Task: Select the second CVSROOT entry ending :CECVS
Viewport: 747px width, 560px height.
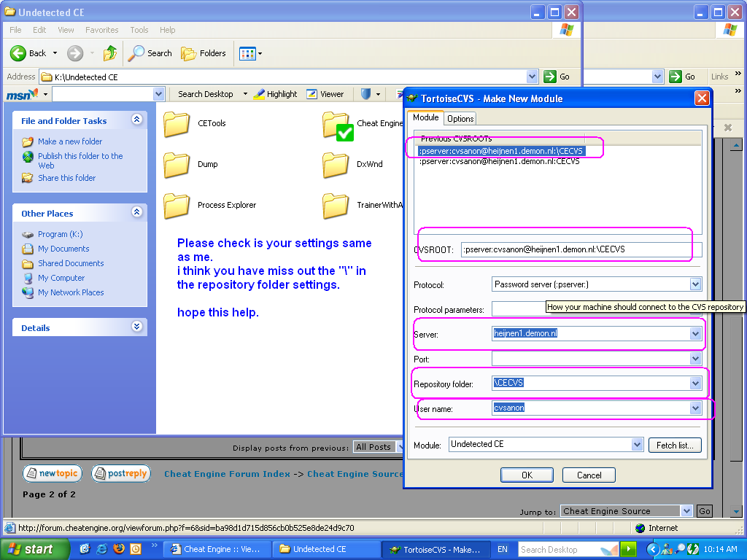Action: pyautogui.click(x=499, y=161)
